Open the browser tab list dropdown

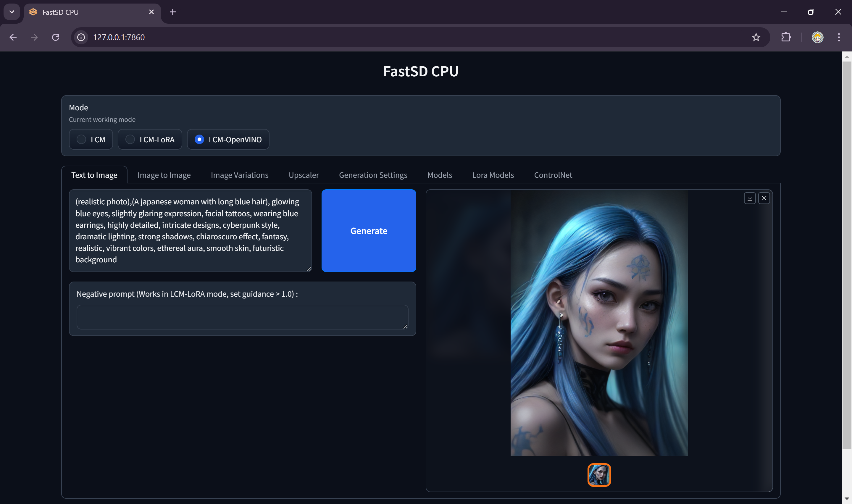point(12,12)
